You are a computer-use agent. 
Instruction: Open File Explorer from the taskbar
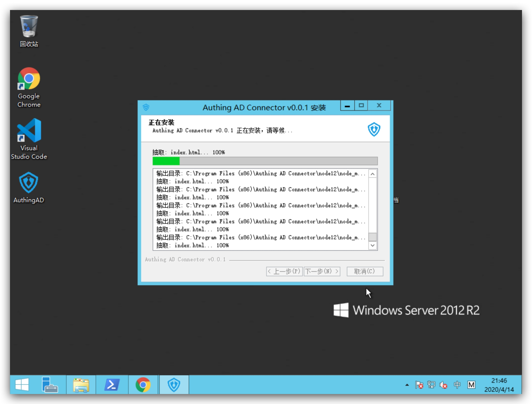pyautogui.click(x=81, y=384)
